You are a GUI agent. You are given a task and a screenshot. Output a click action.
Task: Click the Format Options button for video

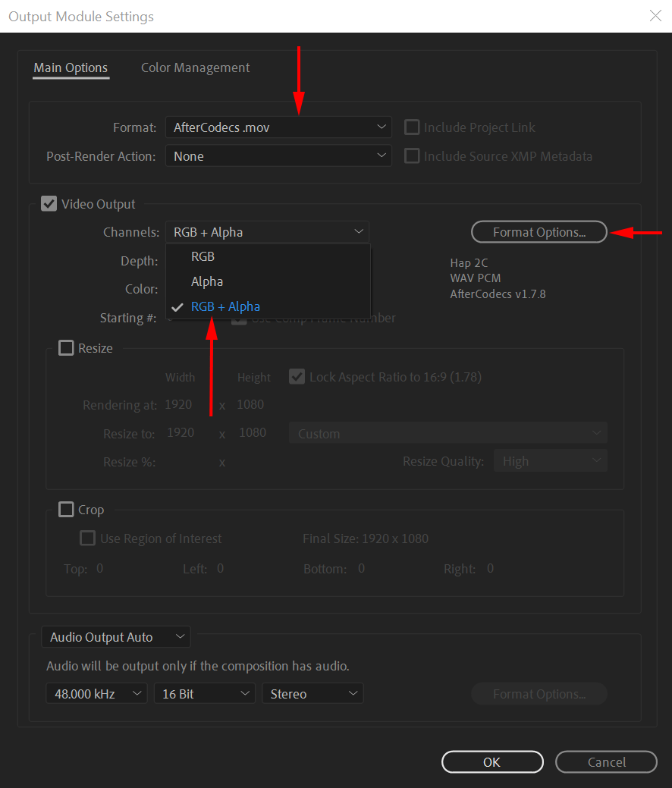pos(539,232)
